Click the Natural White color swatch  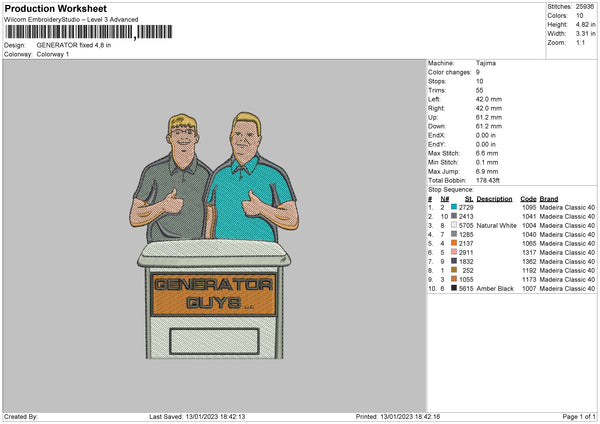click(x=454, y=225)
